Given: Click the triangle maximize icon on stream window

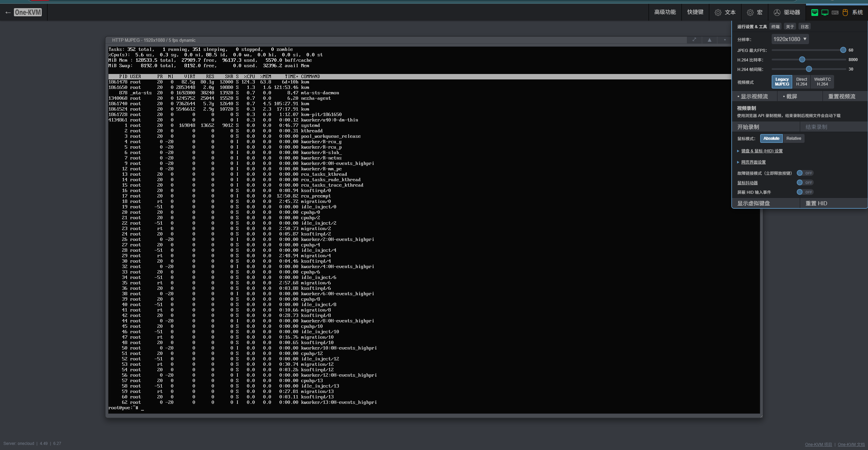Looking at the screenshot, I should (709, 40).
